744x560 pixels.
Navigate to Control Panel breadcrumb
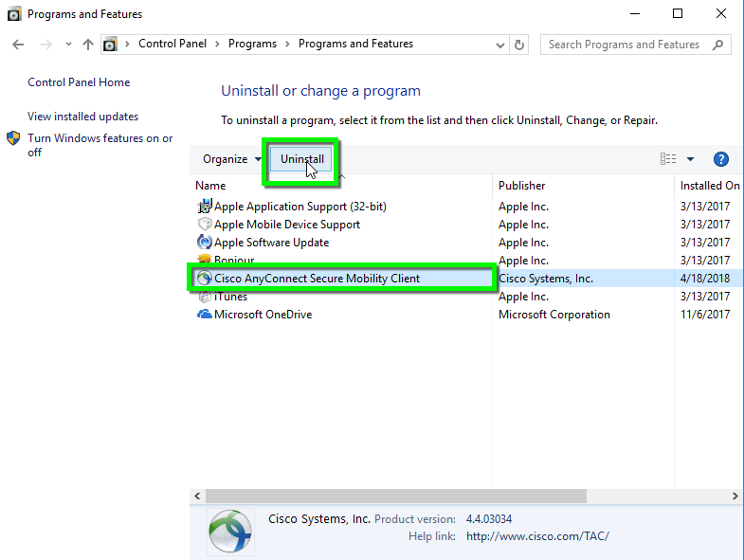tap(172, 44)
